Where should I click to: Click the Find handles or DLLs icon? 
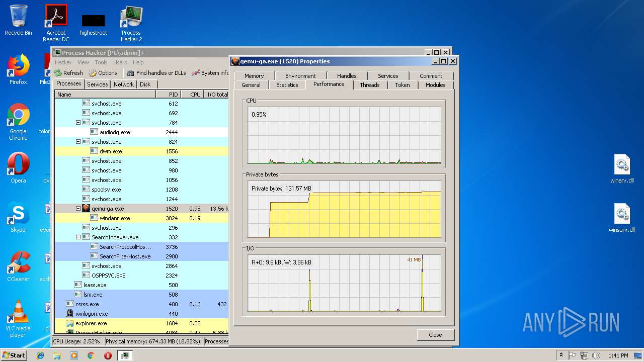click(x=131, y=73)
